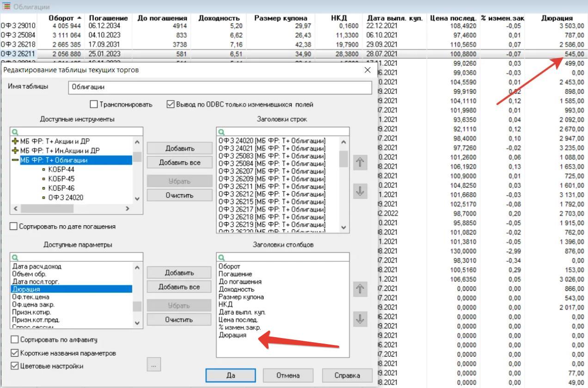Click the Дюрация column header in table
The image size is (588, 388).
557,18
